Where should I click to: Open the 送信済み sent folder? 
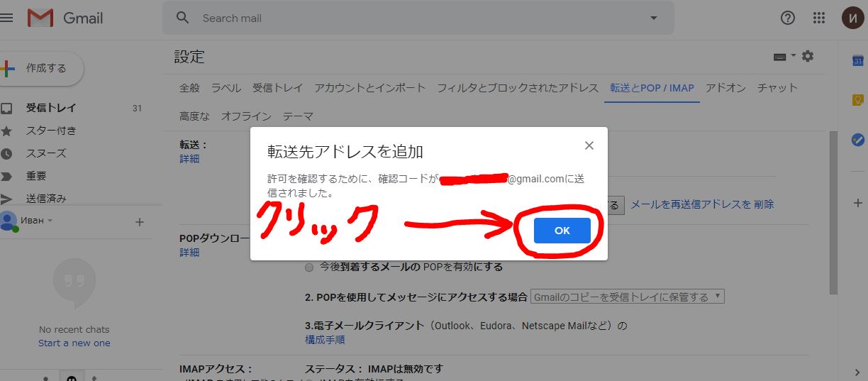[46, 199]
